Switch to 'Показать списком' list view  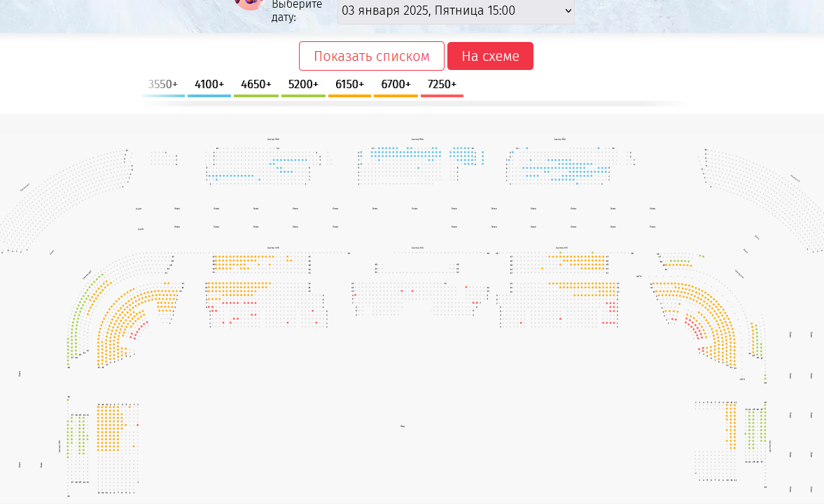(371, 56)
